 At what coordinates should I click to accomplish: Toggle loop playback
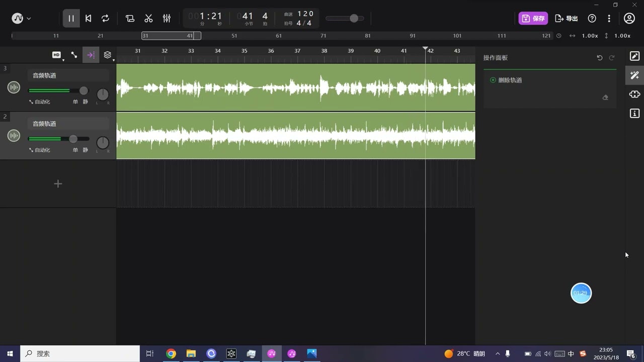(x=105, y=19)
